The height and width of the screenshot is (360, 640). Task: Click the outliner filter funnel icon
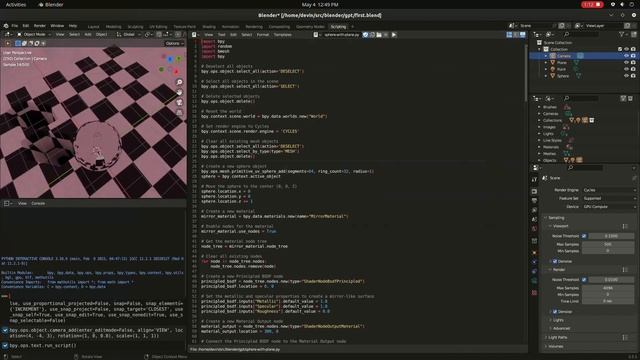(622, 35)
